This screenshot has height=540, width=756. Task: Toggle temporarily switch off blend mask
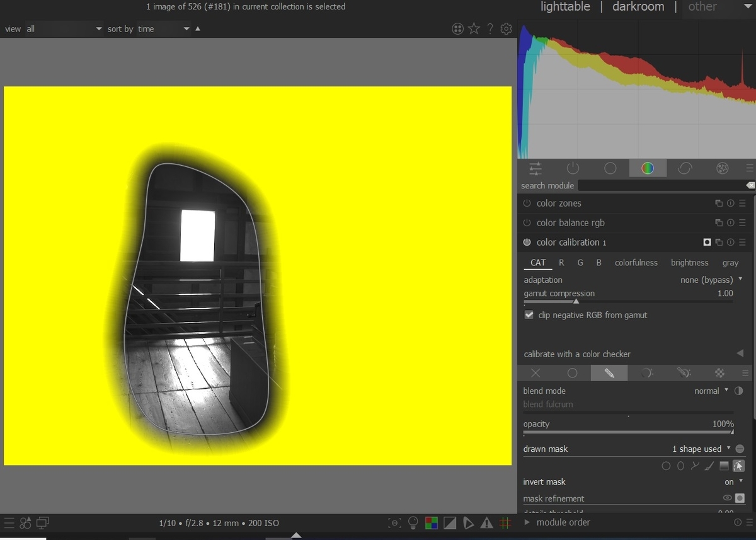740,498
